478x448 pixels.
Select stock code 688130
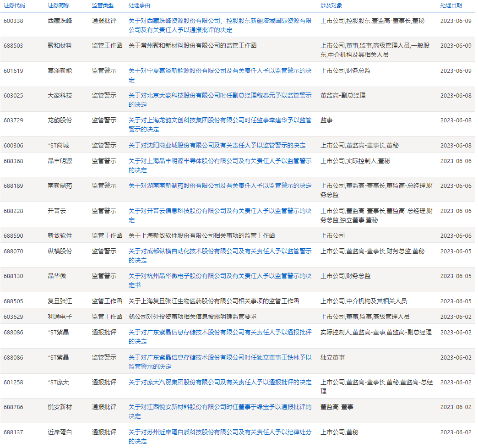click(x=13, y=276)
